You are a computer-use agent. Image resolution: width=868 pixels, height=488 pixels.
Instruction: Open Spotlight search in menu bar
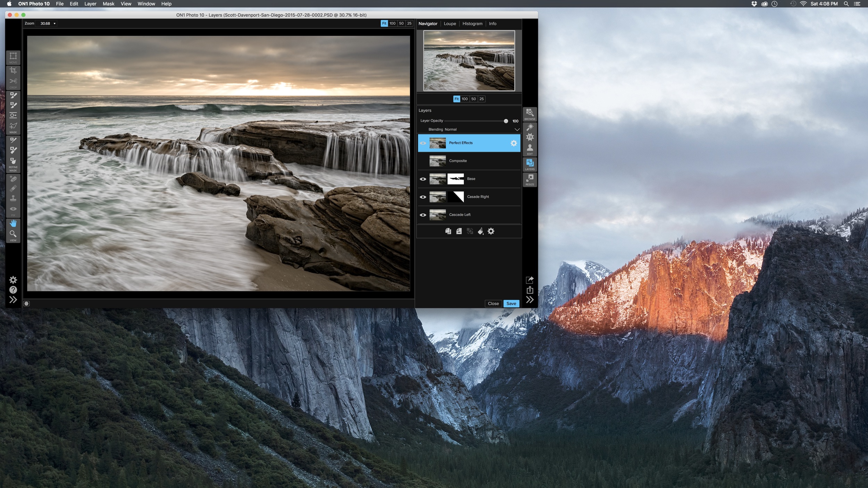click(x=846, y=4)
